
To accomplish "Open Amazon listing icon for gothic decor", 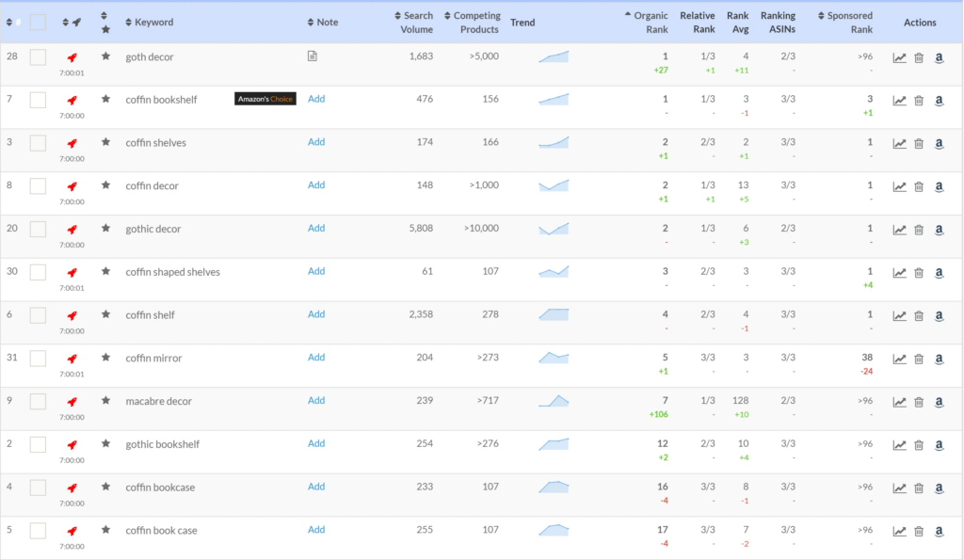I will 939,230.
